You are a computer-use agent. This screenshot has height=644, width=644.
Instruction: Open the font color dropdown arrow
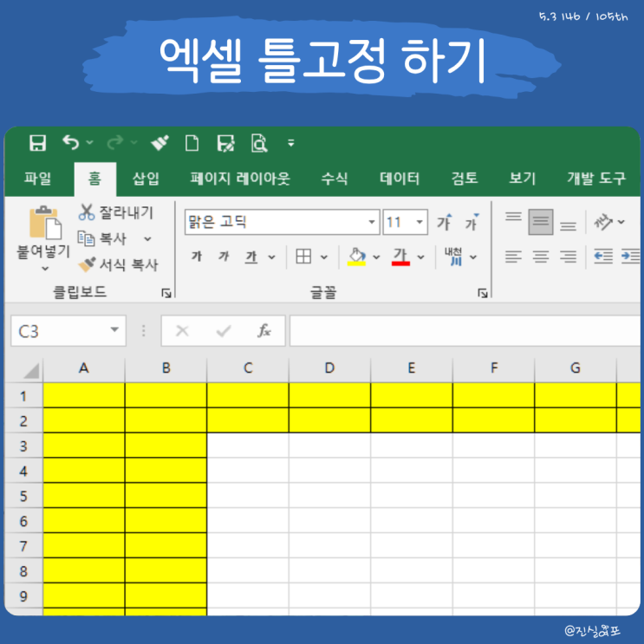420,257
